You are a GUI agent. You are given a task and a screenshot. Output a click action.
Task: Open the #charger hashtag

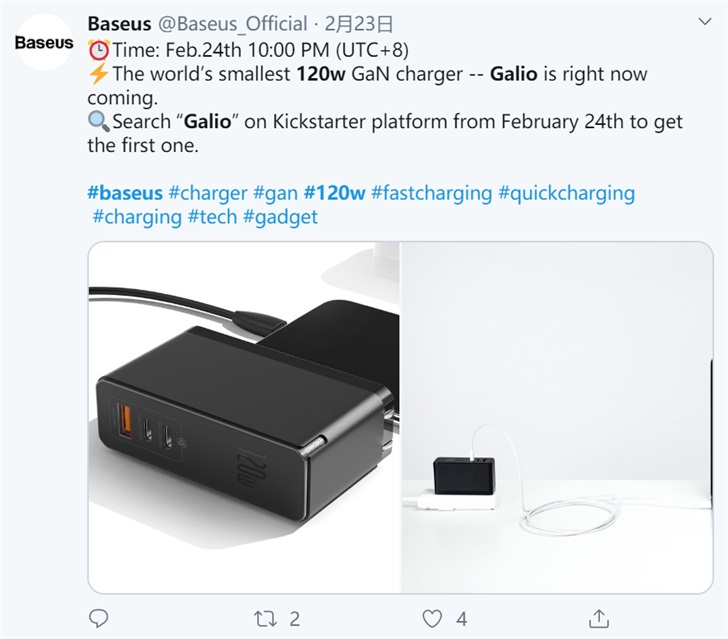coord(207,192)
